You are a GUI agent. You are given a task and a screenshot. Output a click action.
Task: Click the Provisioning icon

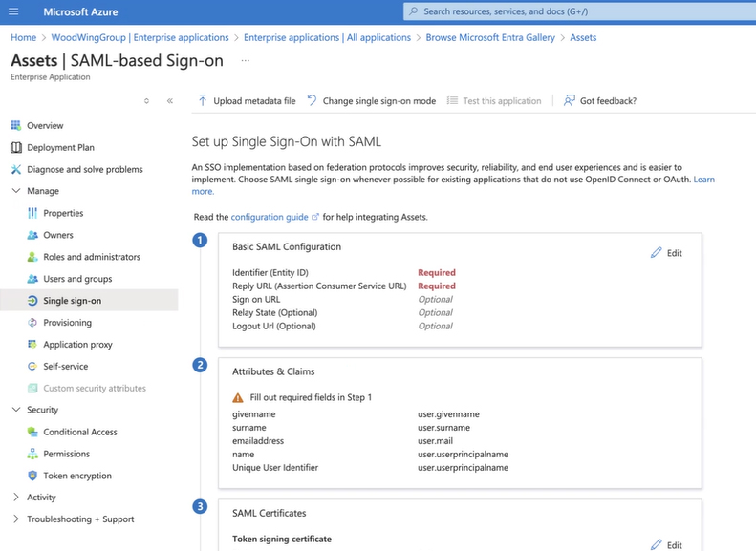tap(32, 323)
